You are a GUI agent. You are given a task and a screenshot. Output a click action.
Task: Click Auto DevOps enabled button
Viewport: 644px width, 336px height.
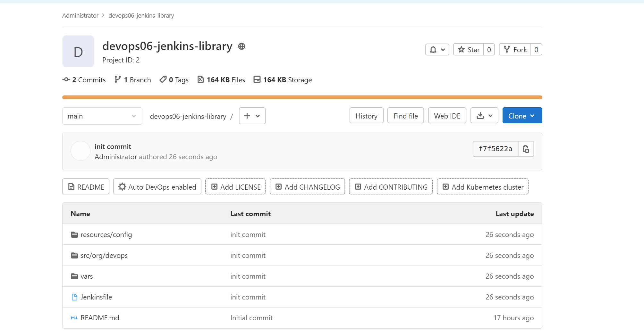click(x=157, y=187)
